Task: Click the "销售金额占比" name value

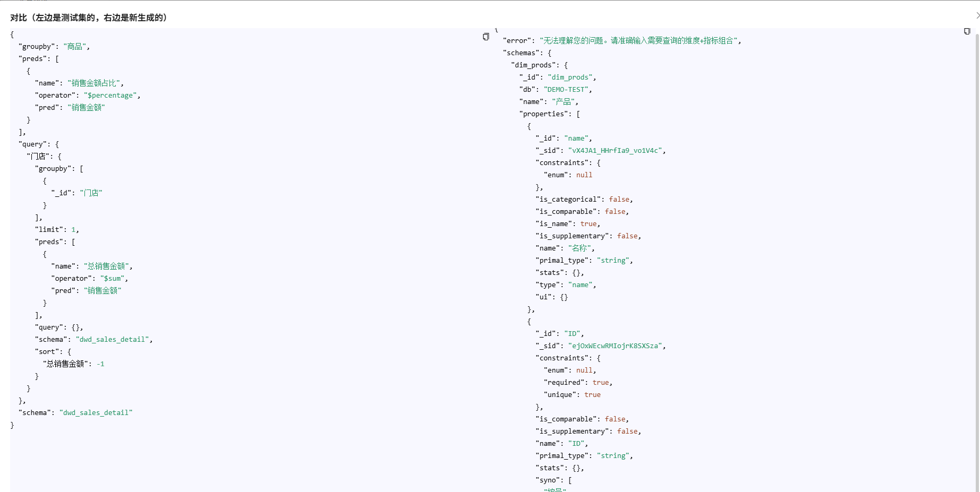Action: pos(93,83)
